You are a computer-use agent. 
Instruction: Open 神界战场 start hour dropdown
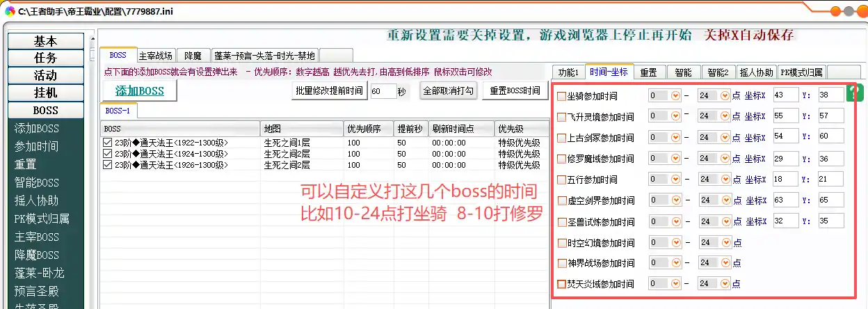[x=675, y=262]
